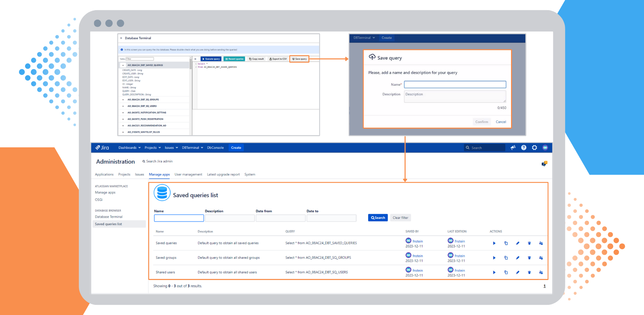Screen dimensions: 644x315
Task: Focus the Name field in Save query dialog
Action: coord(455,85)
